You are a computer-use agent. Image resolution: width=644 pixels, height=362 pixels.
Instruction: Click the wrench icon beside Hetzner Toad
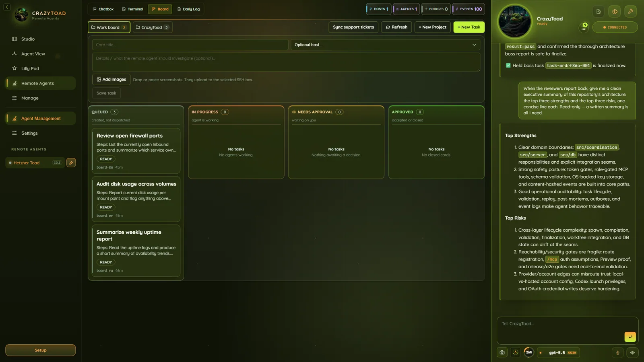coord(71,163)
